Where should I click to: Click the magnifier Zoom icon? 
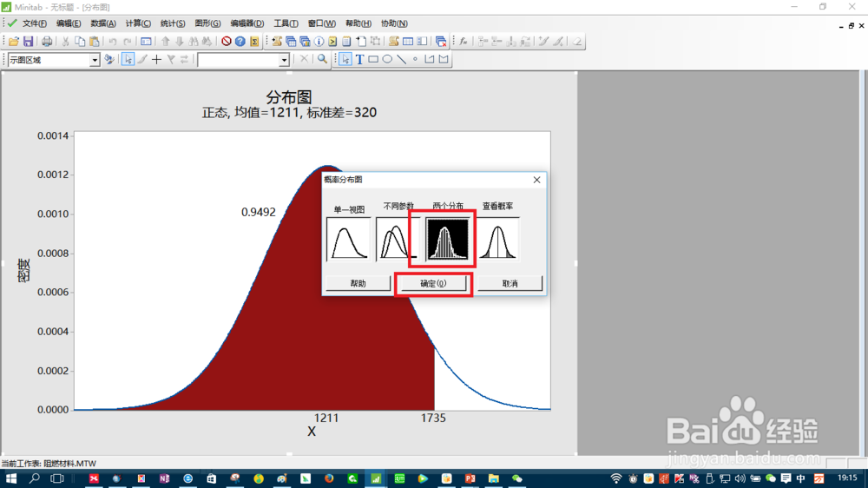point(322,59)
